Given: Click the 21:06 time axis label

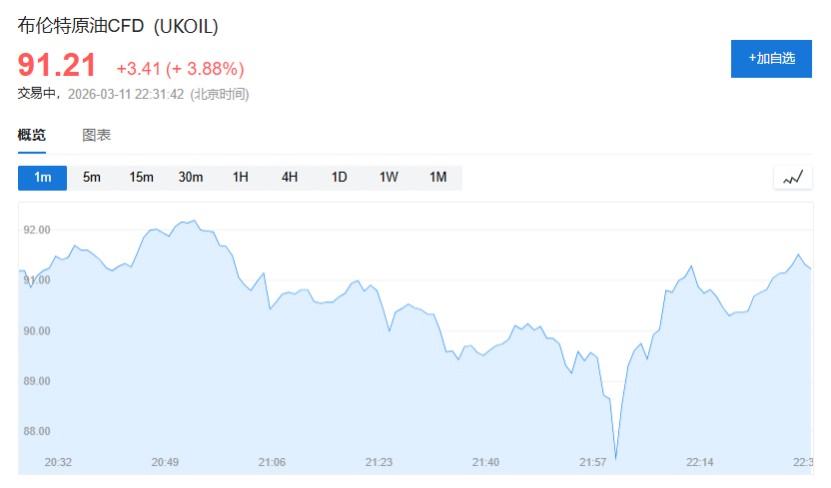Looking at the screenshot, I should pos(272,462).
